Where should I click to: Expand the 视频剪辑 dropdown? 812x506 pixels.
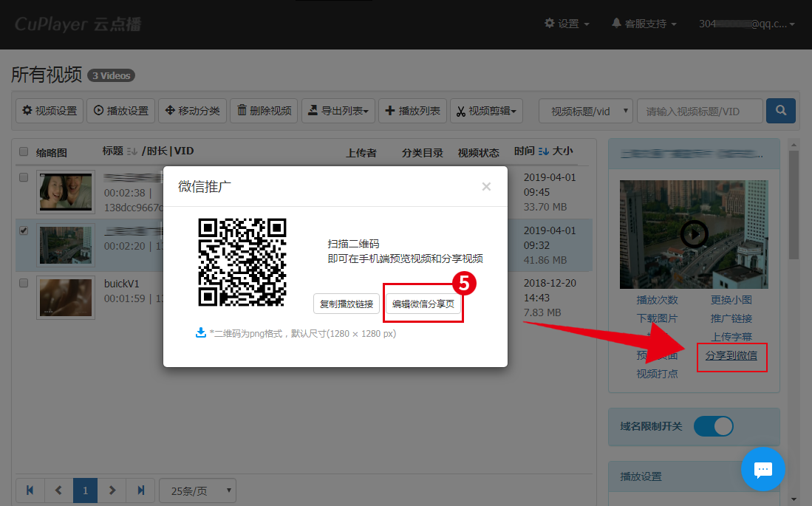[486, 111]
